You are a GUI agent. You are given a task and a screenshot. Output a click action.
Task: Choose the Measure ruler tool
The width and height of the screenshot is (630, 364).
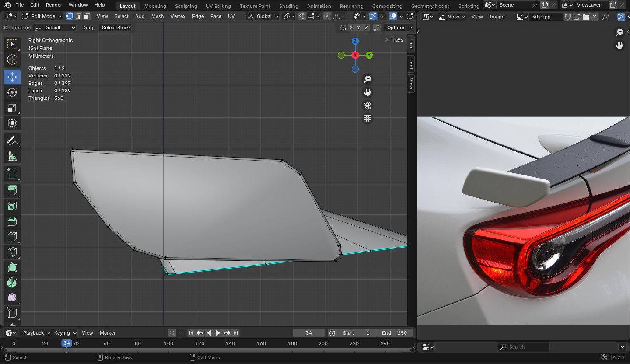(x=12, y=156)
